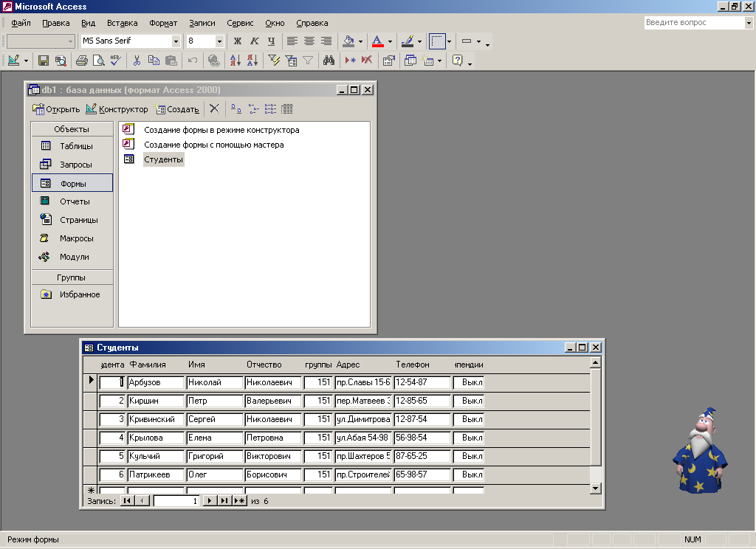Open line color dropdown arrow
Image resolution: width=756 pixels, height=549 pixels.
click(419, 41)
